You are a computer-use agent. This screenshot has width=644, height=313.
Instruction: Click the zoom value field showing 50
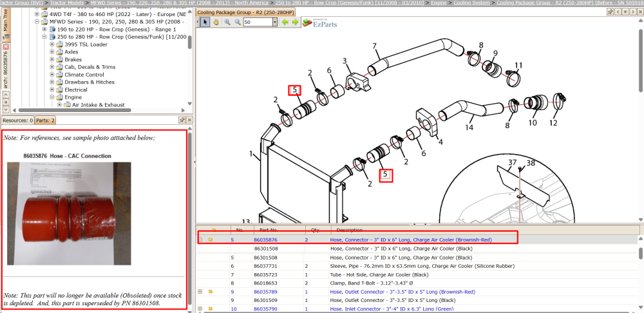tap(257, 22)
